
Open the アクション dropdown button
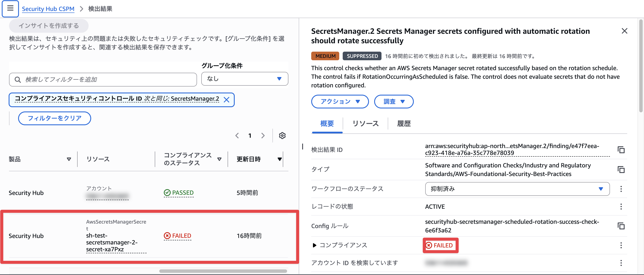(x=340, y=102)
